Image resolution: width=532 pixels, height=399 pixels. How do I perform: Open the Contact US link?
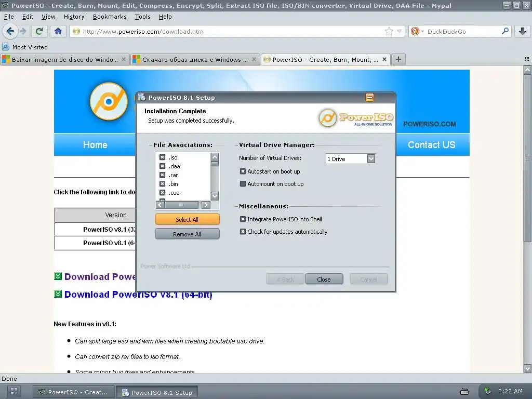(432, 145)
